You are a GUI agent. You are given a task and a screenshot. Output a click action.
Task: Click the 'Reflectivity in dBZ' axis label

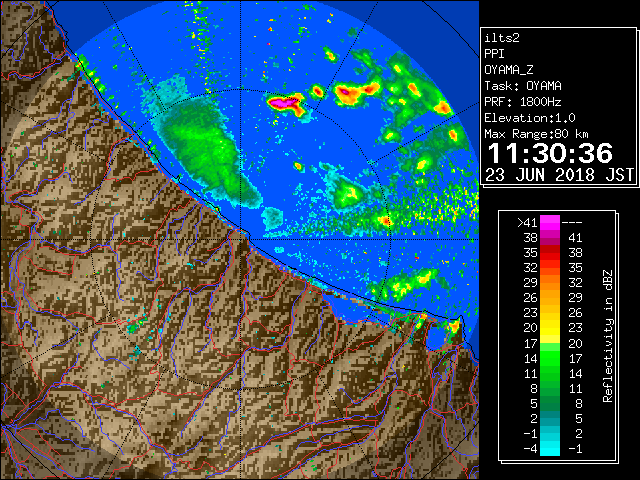point(608,336)
